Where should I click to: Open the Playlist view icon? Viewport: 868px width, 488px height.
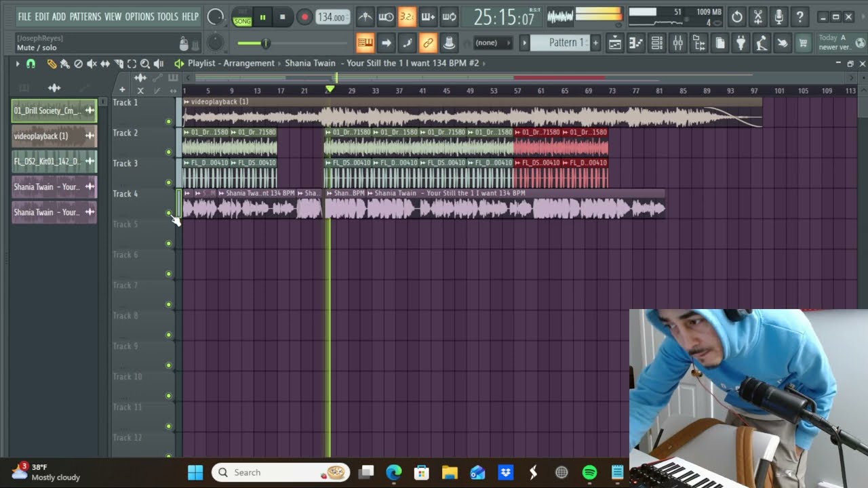point(614,43)
